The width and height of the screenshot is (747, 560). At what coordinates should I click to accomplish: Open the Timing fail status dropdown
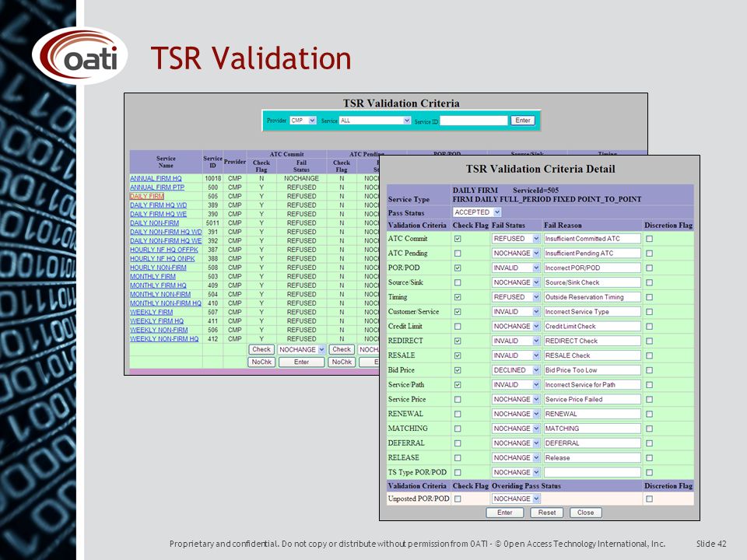coord(515,297)
